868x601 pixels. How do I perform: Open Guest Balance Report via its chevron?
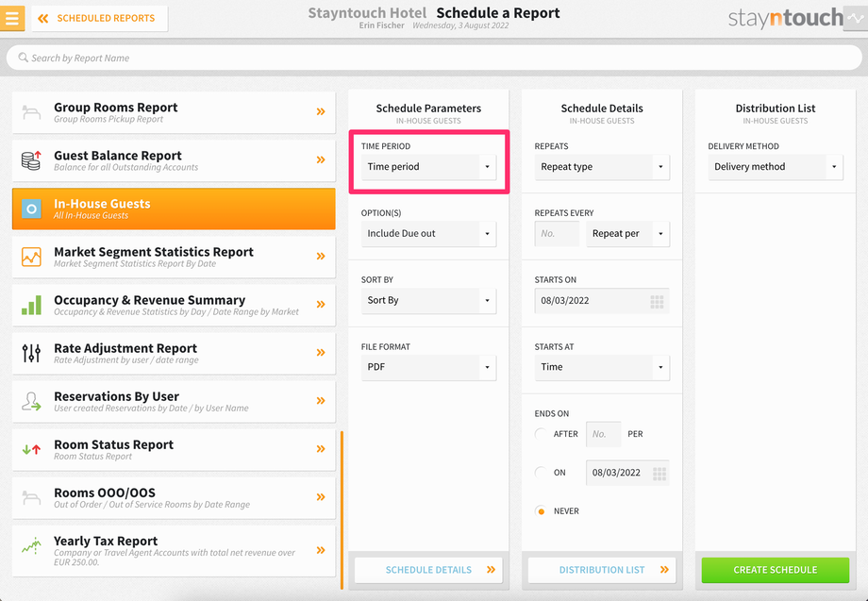coord(321,160)
